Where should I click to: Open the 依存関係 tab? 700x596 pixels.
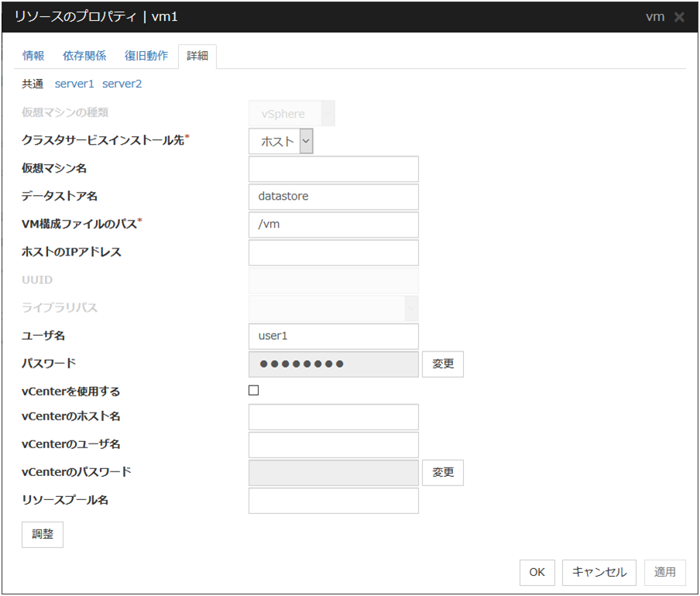(x=84, y=56)
